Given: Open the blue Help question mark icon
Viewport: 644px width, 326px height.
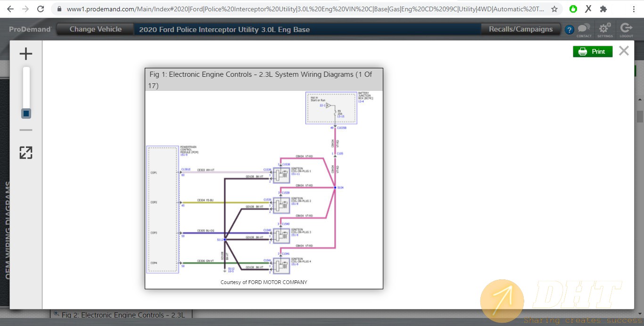Looking at the screenshot, I should point(570,30).
